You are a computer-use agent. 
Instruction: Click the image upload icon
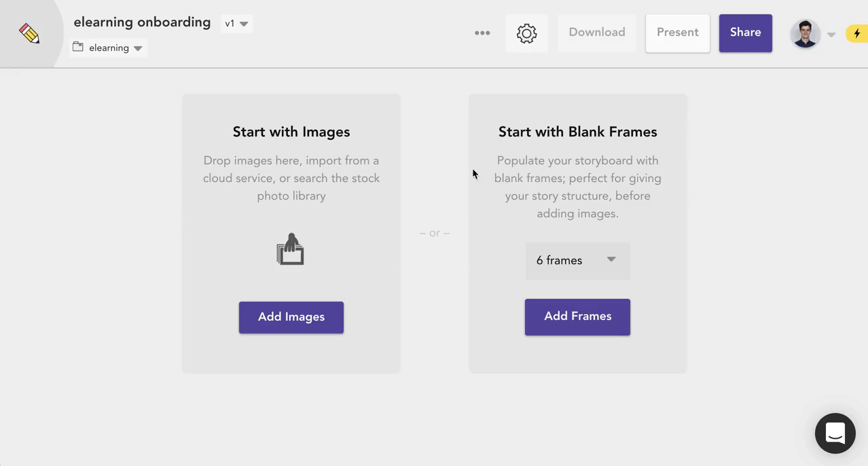[291, 249]
